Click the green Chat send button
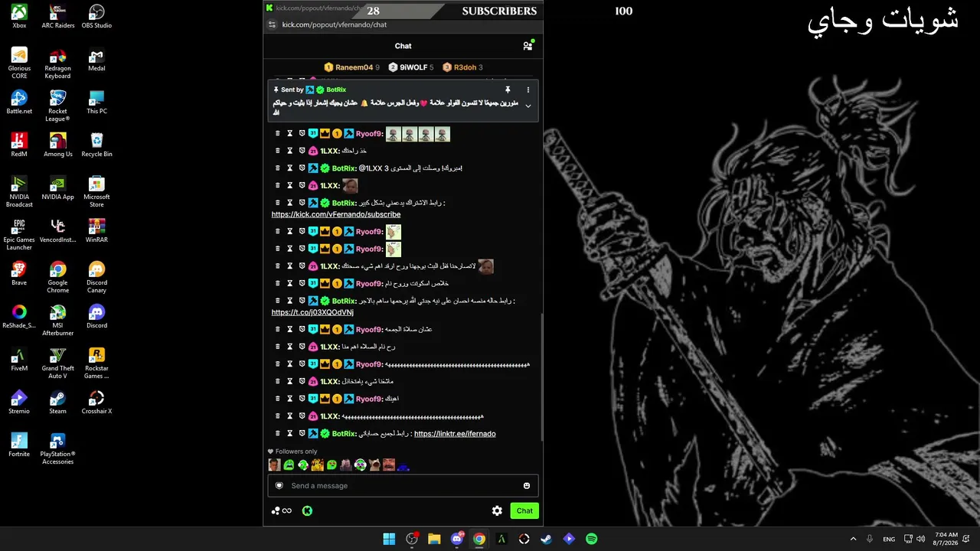Viewport: 980px width, 551px height. (x=524, y=510)
